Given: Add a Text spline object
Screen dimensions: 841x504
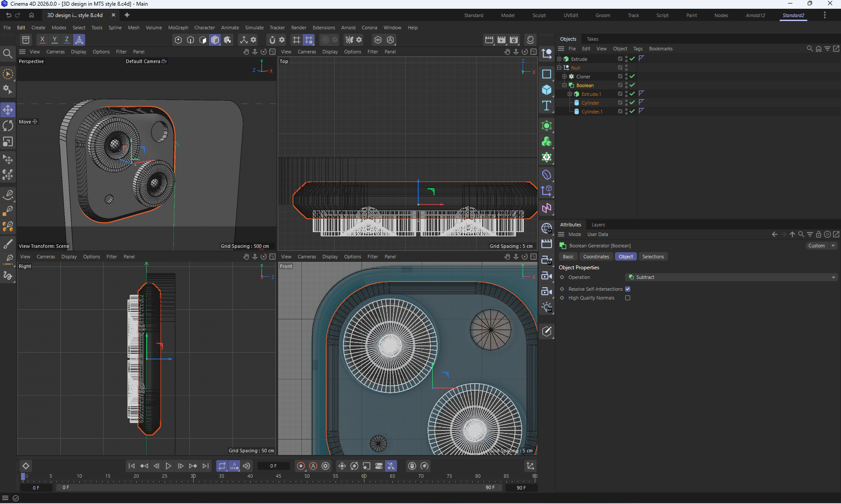Looking at the screenshot, I should [x=547, y=106].
